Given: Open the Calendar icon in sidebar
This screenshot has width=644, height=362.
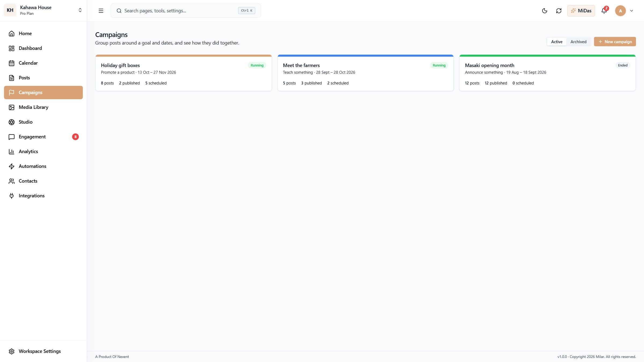Looking at the screenshot, I should coord(11,63).
